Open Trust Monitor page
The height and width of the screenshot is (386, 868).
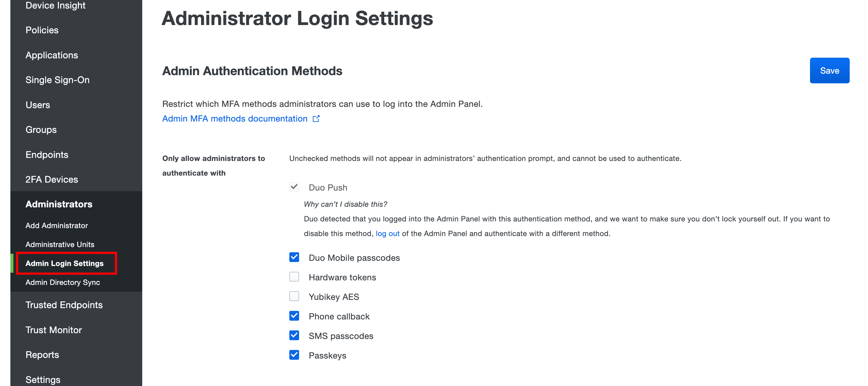(x=54, y=330)
